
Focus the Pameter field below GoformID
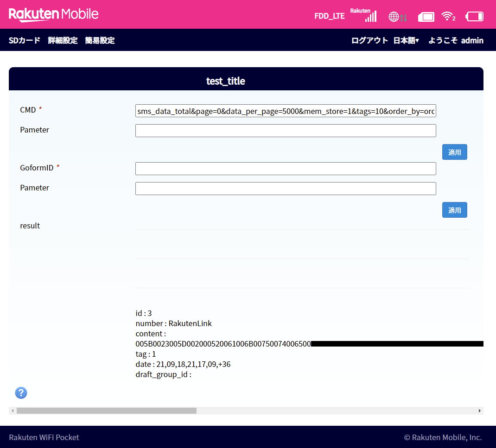click(286, 189)
